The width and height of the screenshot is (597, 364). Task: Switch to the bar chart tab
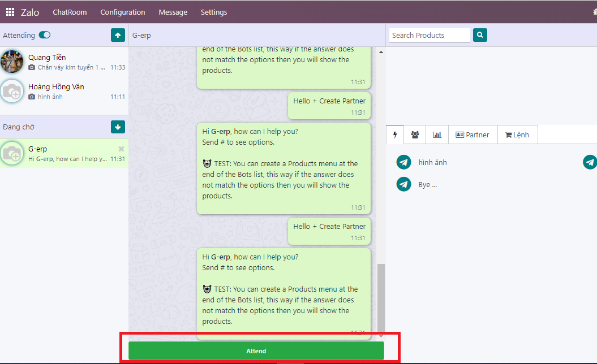coord(437,135)
